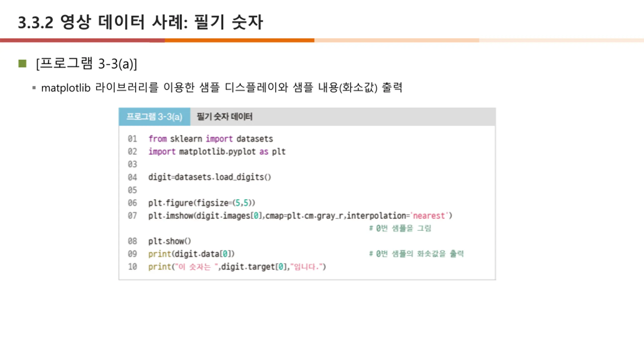Click the comment '# 0번 샘플을 그림'

click(400, 228)
